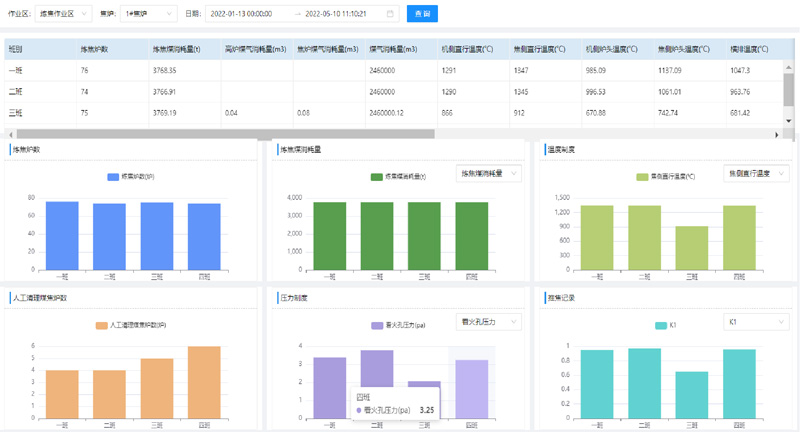This screenshot has height=432, width=800.
Task: Open 焦侧直行温度 dropdown in 温度制度 panel
Action: pyautogui.click(x=756, y=173)
